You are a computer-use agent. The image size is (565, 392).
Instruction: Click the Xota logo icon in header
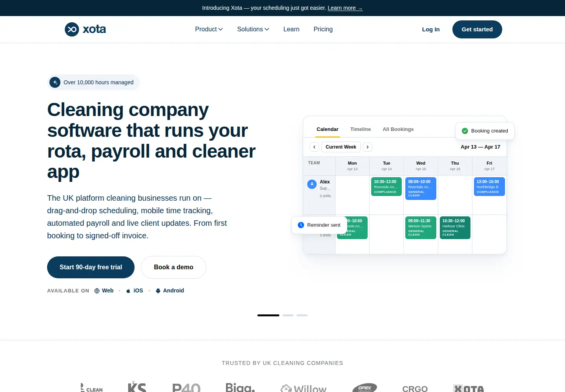pyautogui.click(x=72, y=29)
